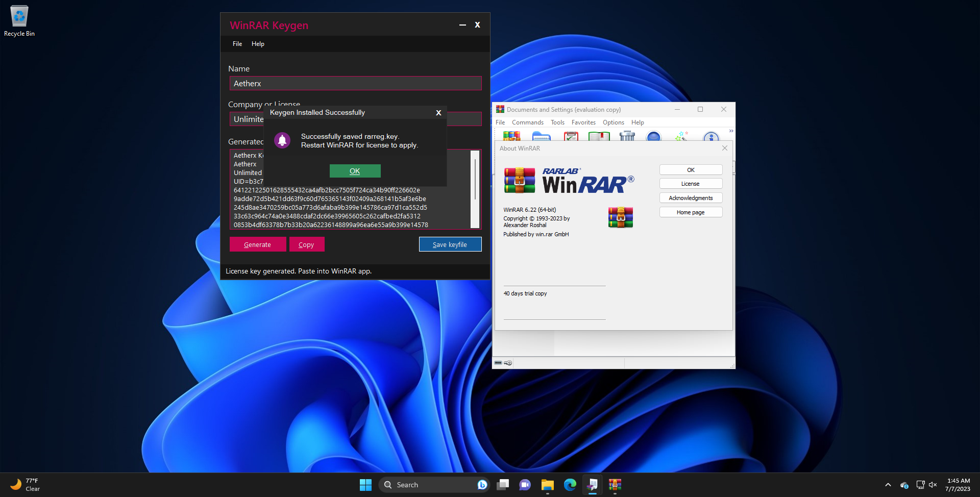Image resolution: width=980 pixels, height=497 pixels.
Task: Open the weather widget showing 77°F Clear
Action: tap(26, 485)
